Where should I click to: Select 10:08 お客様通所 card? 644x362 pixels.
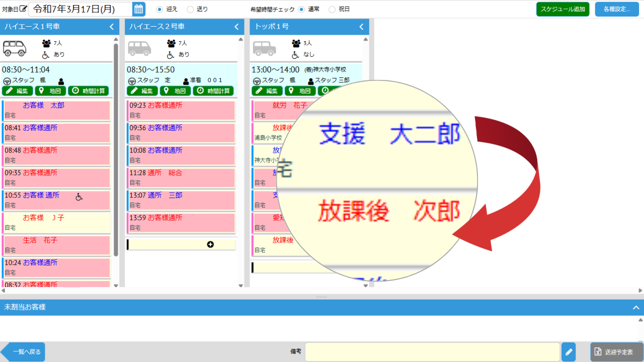tap(181, 155)
